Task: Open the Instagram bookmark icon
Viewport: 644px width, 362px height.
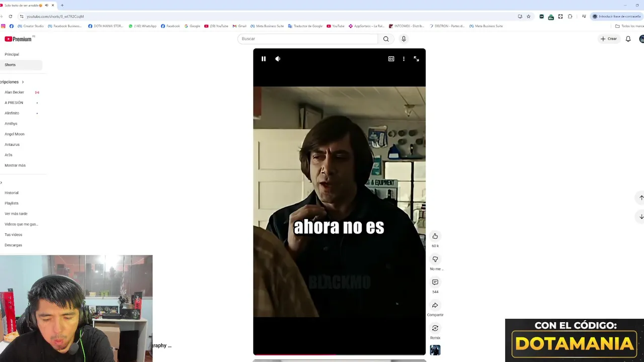Action: point(3,26)
